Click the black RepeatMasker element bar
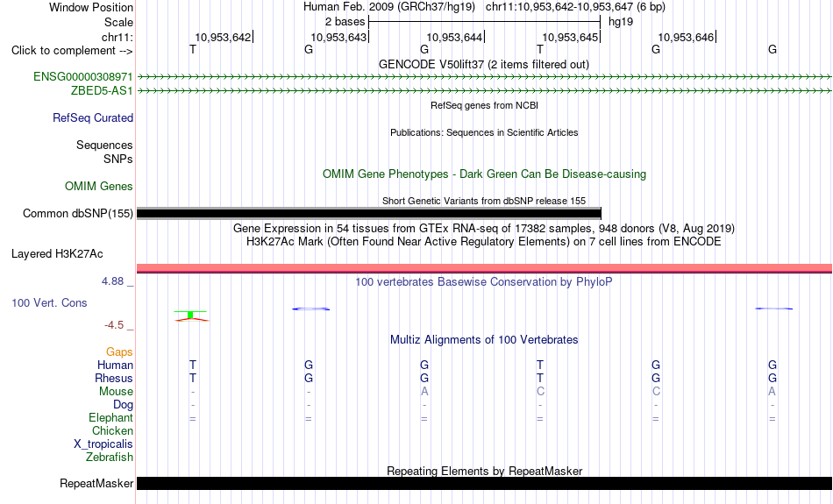Viewport: 833px width, 504px height. pyautogui.click(x=485, y=483)
